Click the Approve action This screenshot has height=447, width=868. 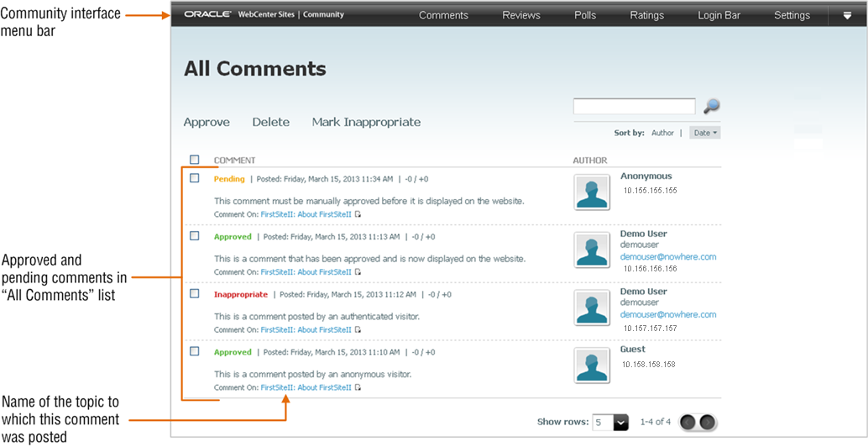[207, 123]
